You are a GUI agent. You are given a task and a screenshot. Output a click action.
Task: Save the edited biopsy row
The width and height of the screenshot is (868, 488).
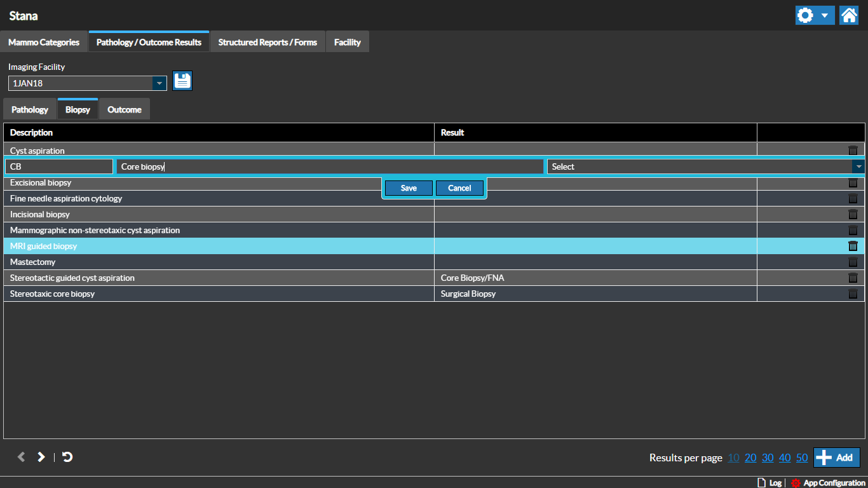click(409, 188)
